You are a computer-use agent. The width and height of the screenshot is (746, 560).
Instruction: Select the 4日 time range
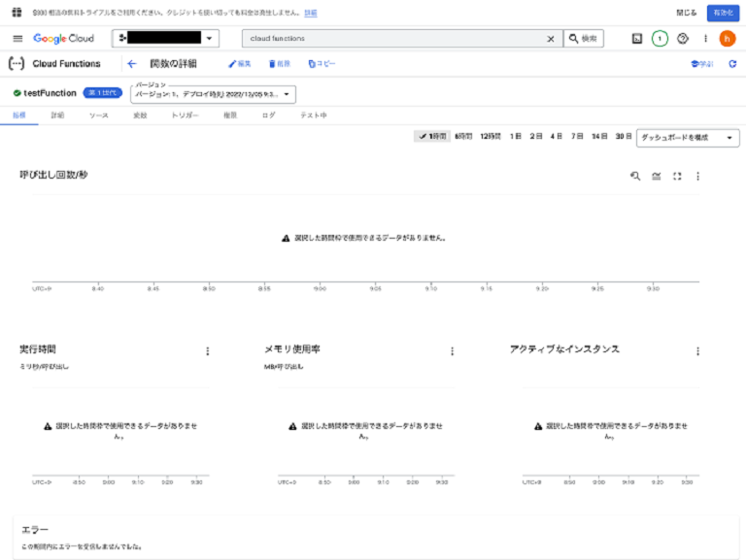click(x=557, y=137)
